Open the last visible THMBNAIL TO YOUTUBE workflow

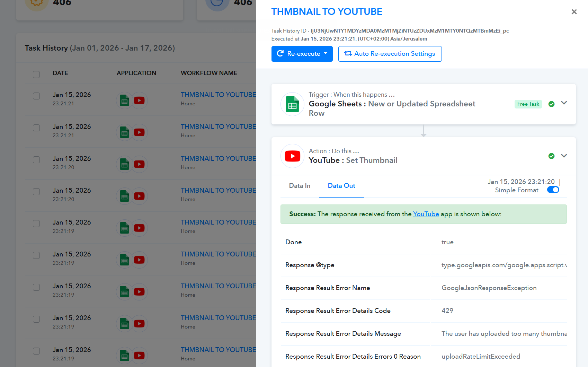click(218, 350)
